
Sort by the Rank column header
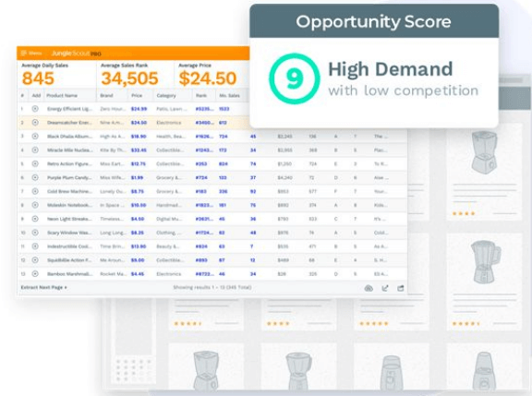tap(201, 96)
